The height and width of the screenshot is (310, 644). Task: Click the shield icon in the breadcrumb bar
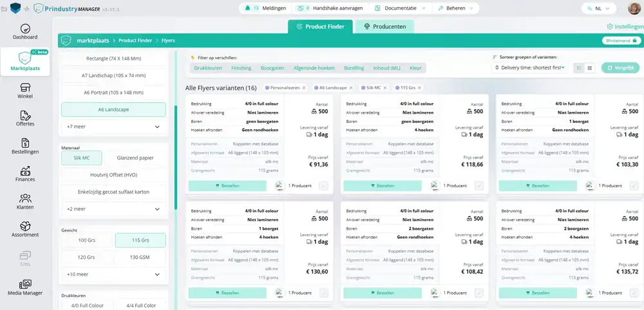[x=66, y=41]
